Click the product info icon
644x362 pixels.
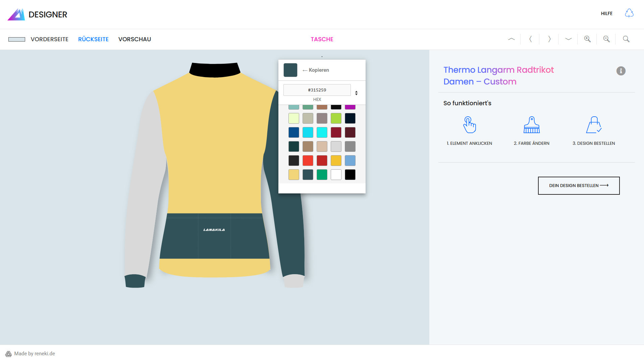[621, 71]
